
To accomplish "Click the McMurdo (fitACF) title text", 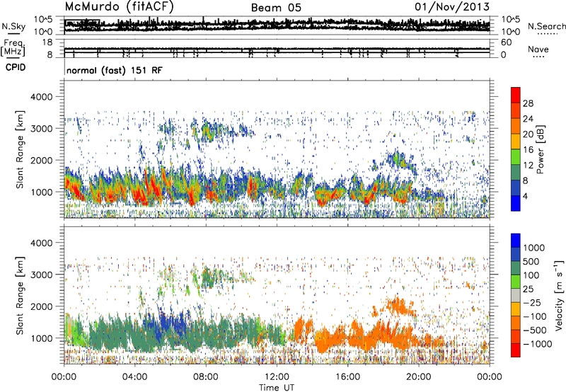I will (119, 6).
